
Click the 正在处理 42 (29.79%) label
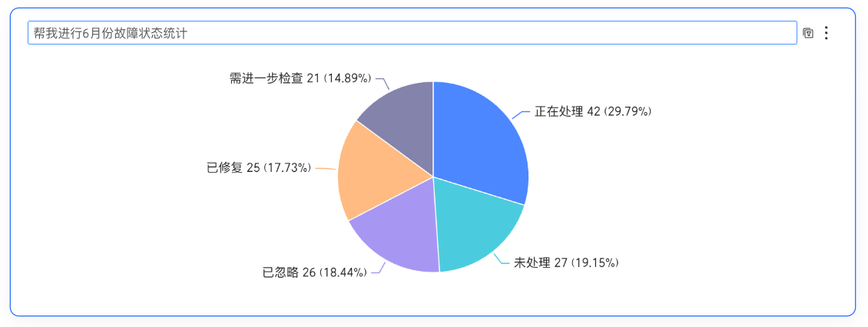coord(592,112)
